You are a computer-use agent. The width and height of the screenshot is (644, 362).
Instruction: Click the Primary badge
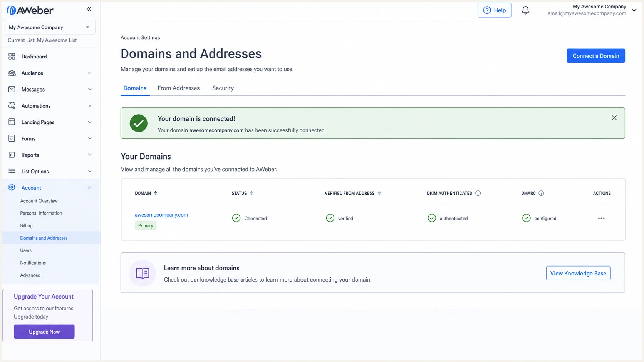tap(146, 225)
